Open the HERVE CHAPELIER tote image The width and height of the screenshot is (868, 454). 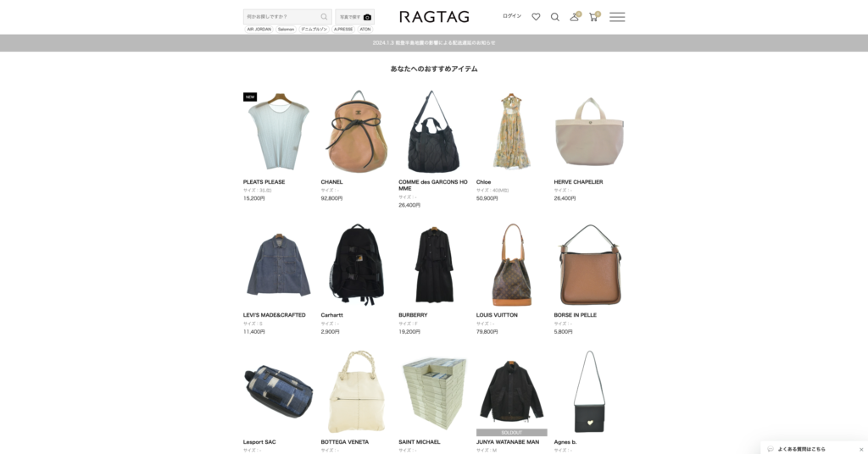coord(590,131)
